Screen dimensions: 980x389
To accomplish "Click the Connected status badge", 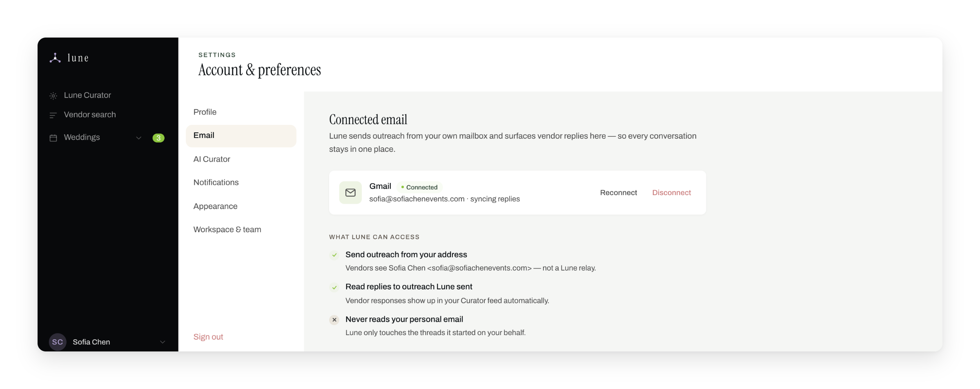I will pos(419,187).
